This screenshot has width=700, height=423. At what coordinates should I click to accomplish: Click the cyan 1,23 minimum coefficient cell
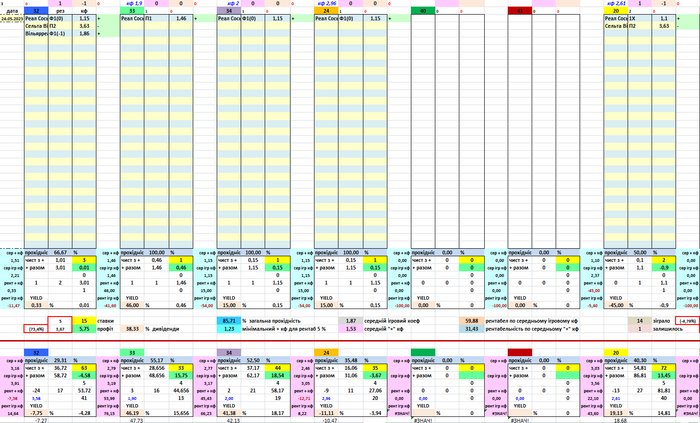point(229,329)
